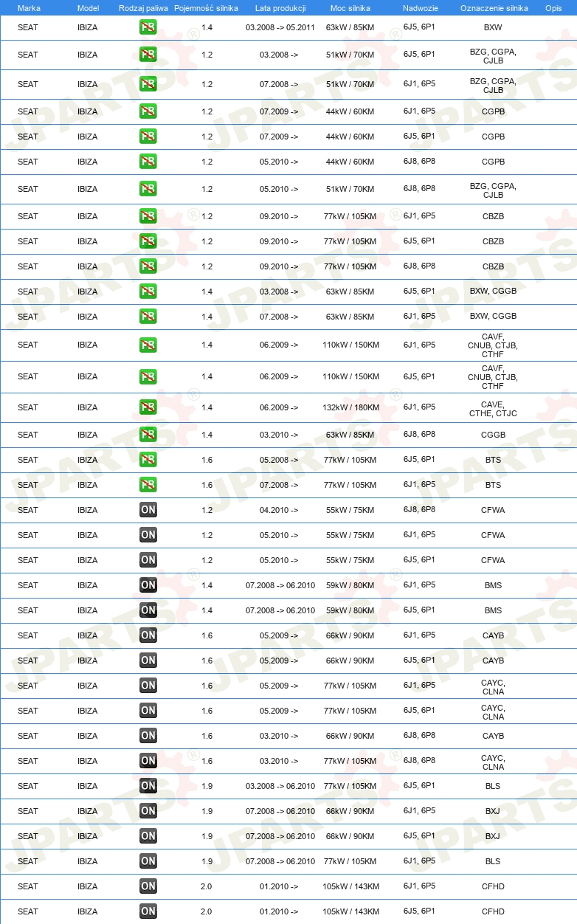
Task: Select PB icon in BXW, CGGB 07.2008 row
Action: pos(148,317)
